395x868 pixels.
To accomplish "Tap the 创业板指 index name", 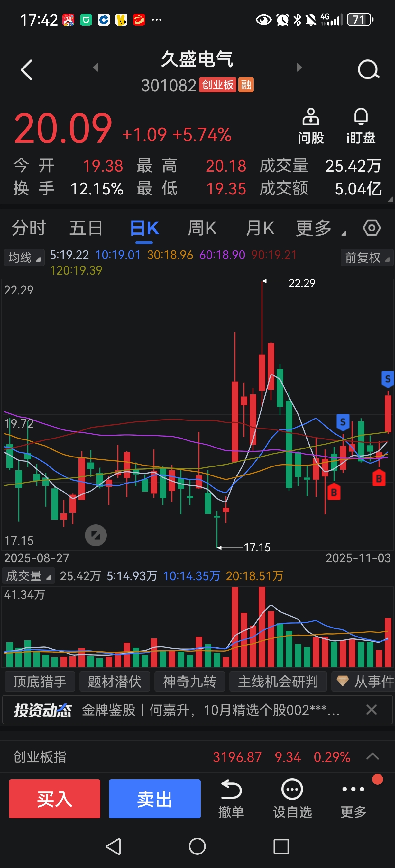I will (x=40, y=757).
